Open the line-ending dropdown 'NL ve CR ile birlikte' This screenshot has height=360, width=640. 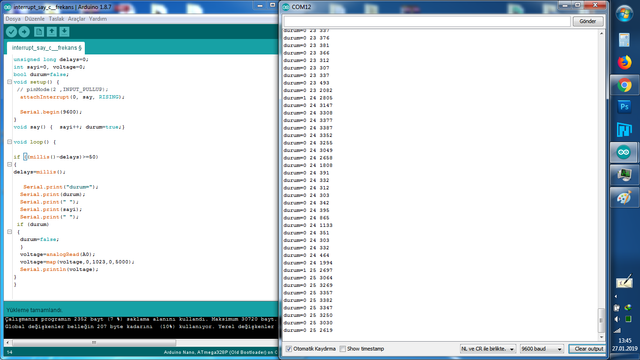487,349
